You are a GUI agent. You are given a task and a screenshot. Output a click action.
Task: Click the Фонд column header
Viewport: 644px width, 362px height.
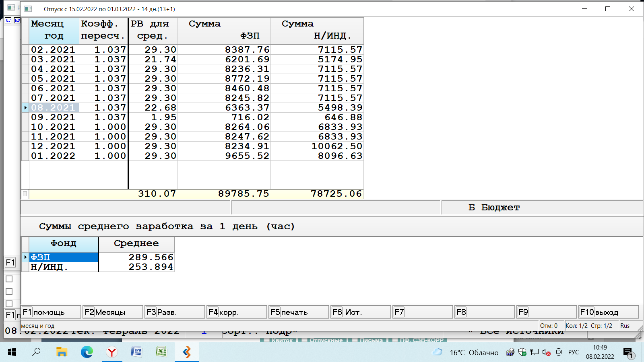[x=64, y=244]
